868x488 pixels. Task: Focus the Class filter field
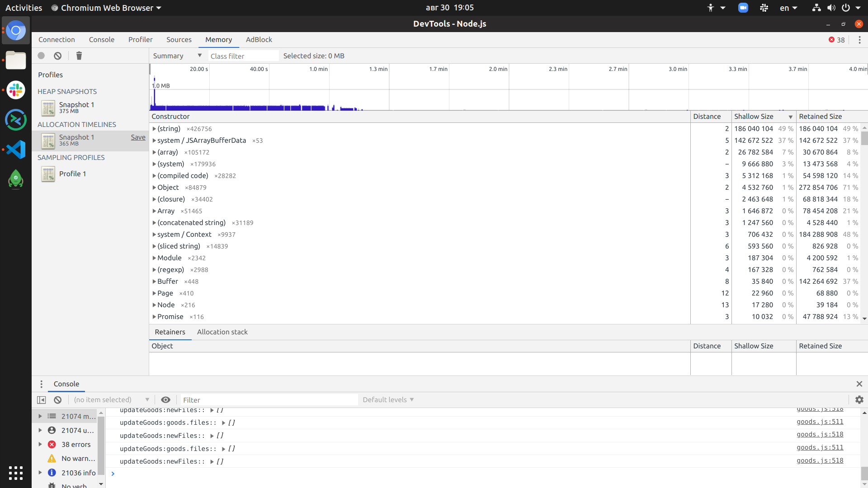(x=243, y=56)
